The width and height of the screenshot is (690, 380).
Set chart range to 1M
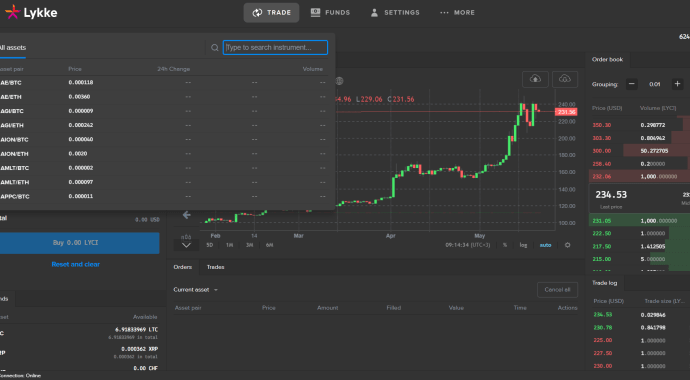click(229, 245)
